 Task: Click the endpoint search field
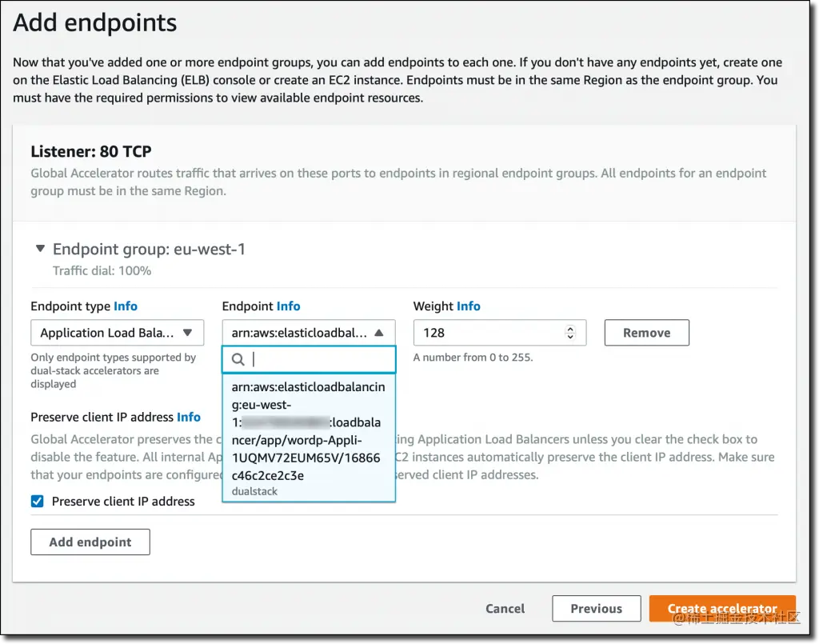(308, 359)
